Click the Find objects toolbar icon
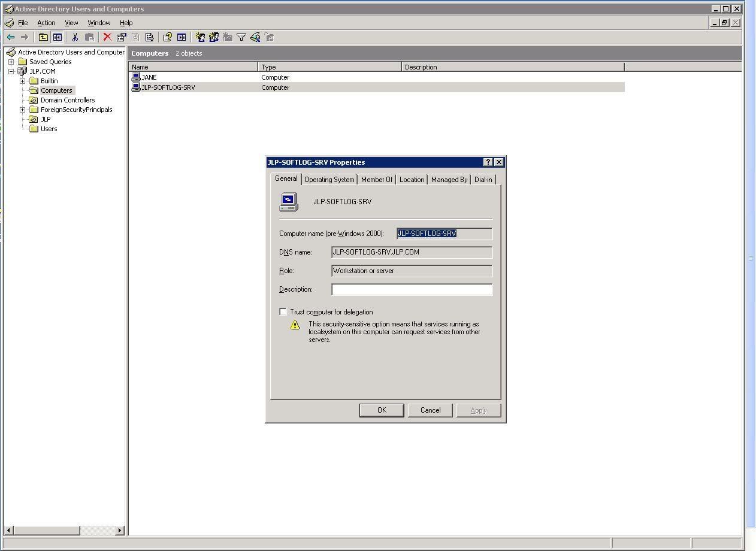The image size is (756, 551). pyautogui.click(x=255, y=37)
